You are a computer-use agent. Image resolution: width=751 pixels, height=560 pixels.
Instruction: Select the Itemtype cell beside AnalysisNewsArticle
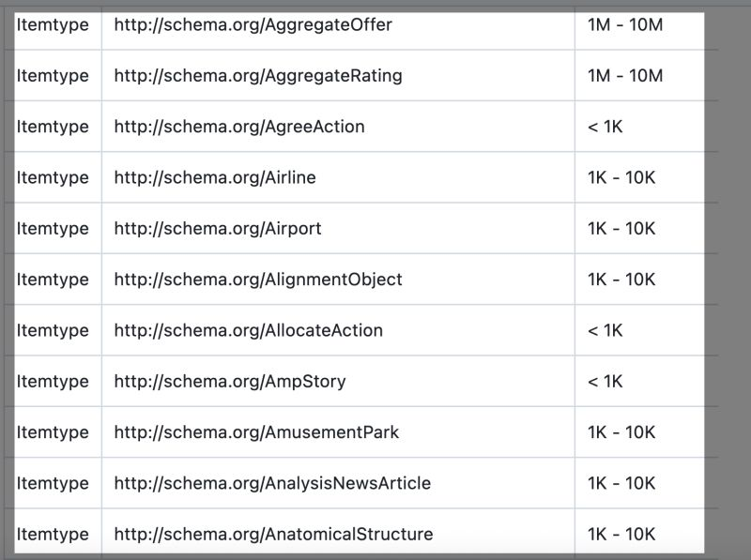point(53,483)
